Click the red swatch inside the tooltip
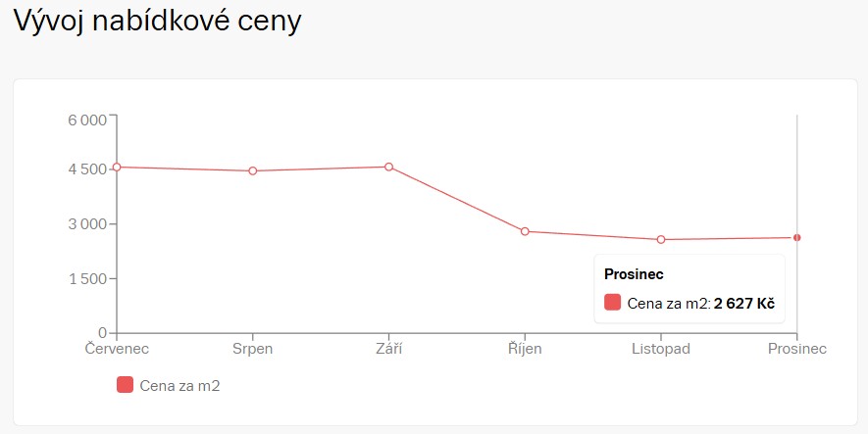The image size is (868, 434). click(x=613, y=304)
